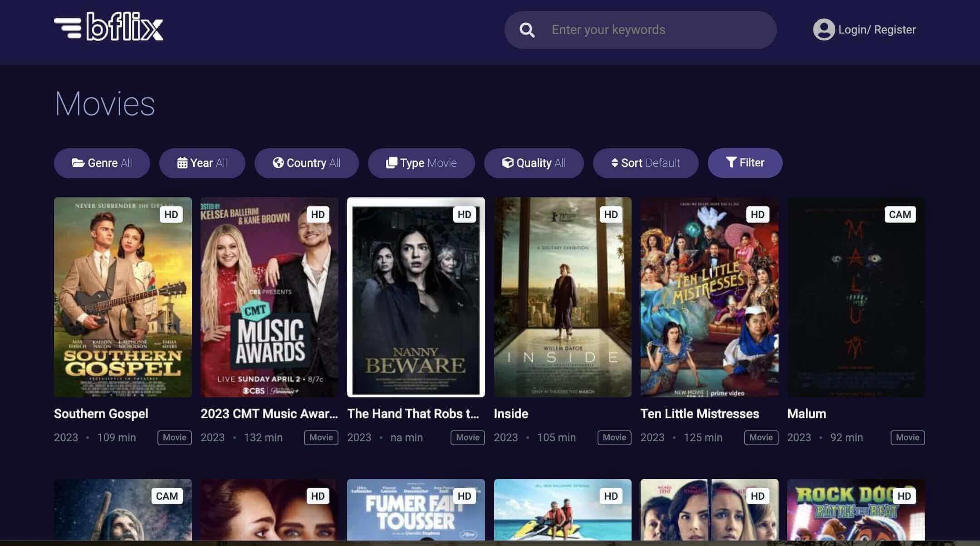Click the Movie tag under Inside
Viewport: 980px width, 546px height.
tap(614, 438)
